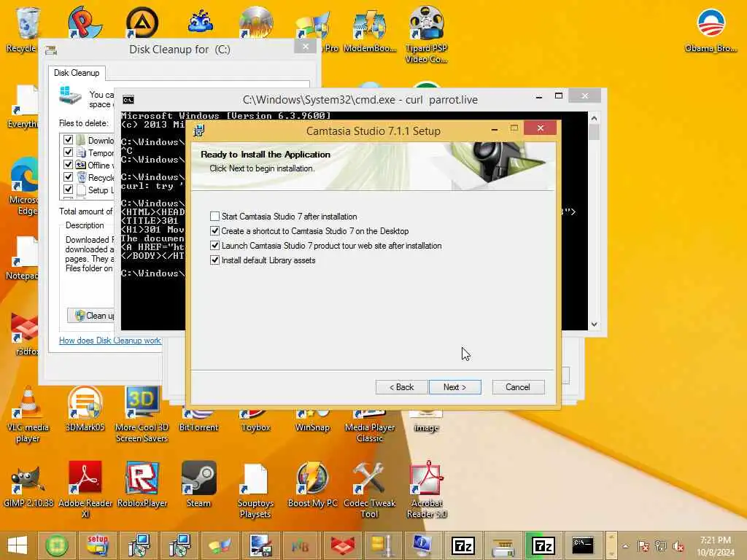Image resolution: width=747 pixels, height=560 pixels.
Task: Select Acrobat Reader 5.0 desktop icon
Action: coord(426,491)
